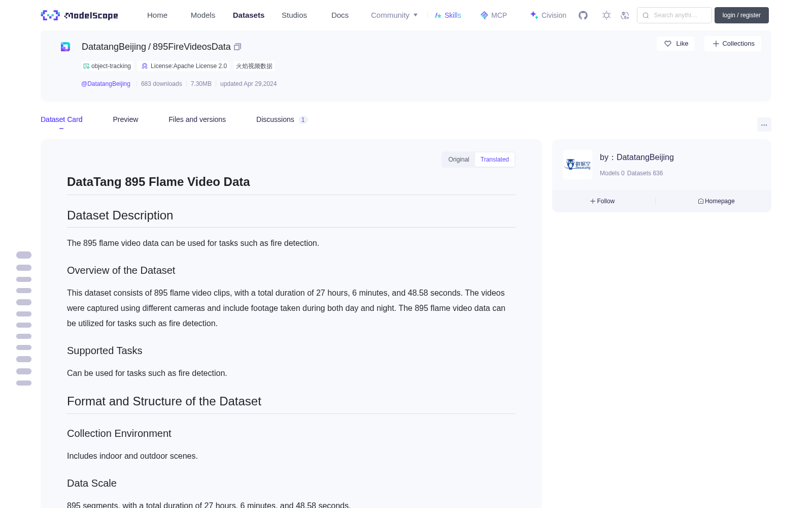812x508 pixels.
Task: Open the @DatatangBeijing profile link
Action: (x=106, y=84)
